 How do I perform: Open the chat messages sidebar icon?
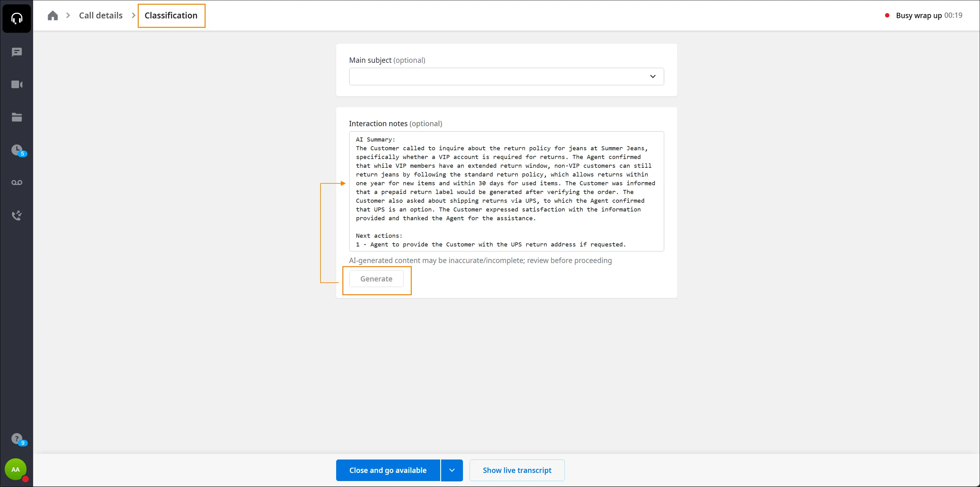17,52
